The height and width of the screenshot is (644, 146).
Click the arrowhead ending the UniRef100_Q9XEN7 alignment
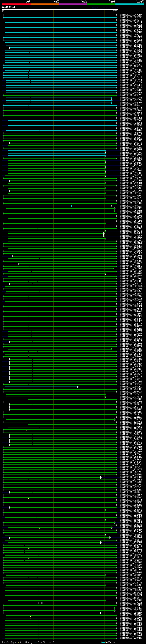(x=101, y=613)
